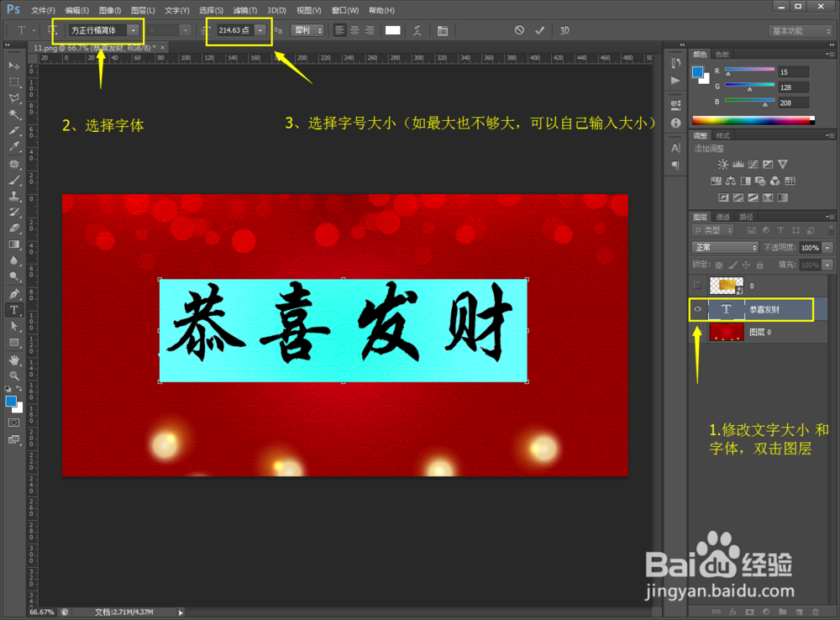Image resolution: width=840 pixels, height=620 pixels.
Task: Open layer opacity dropdown arrow
Action: click(x=827, y=247)
